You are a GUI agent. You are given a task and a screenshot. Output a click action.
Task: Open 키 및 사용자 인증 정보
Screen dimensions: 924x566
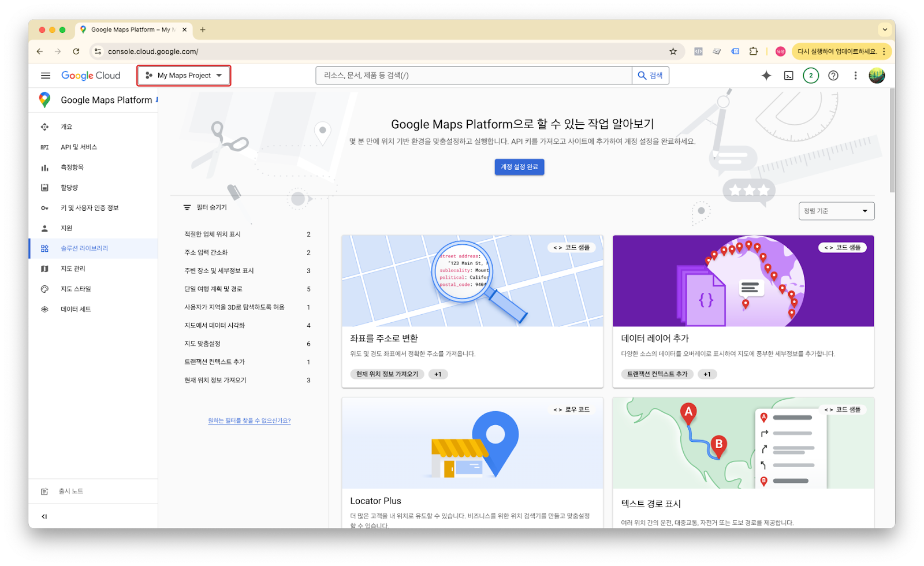point(93,208)
